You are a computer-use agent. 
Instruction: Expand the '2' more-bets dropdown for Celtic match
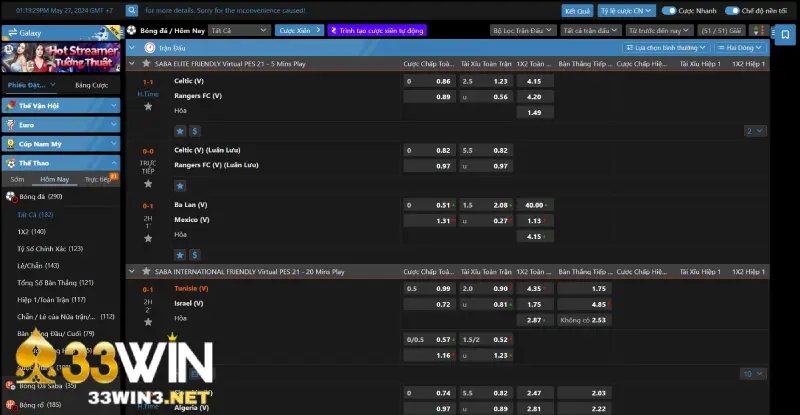click(x=755, y=131)
